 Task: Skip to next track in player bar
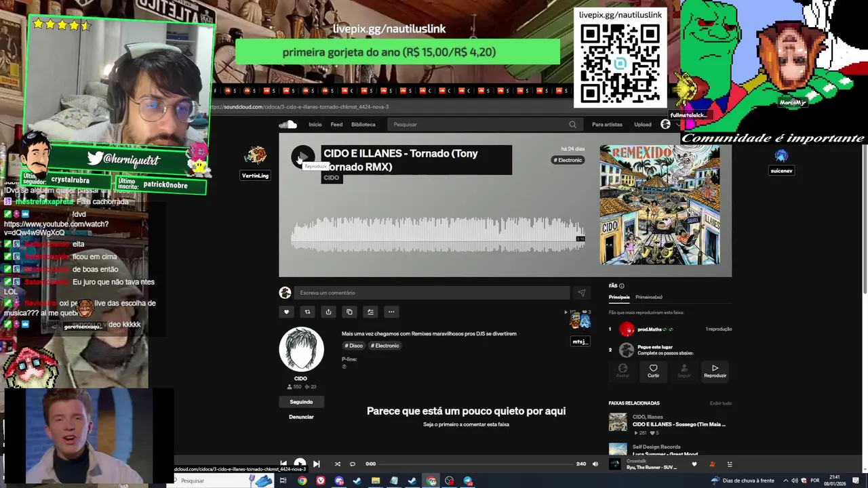316,464
